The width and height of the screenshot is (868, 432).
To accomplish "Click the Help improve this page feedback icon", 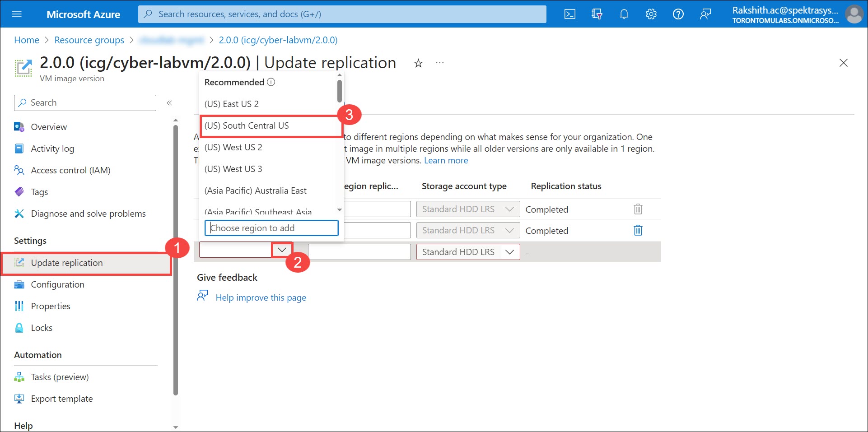I will pyautogui.click(x=202, y=296).
